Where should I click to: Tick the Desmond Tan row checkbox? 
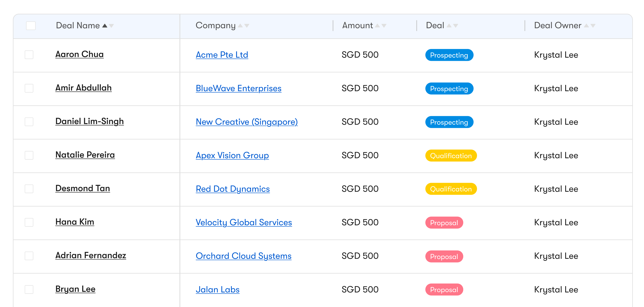29,189
